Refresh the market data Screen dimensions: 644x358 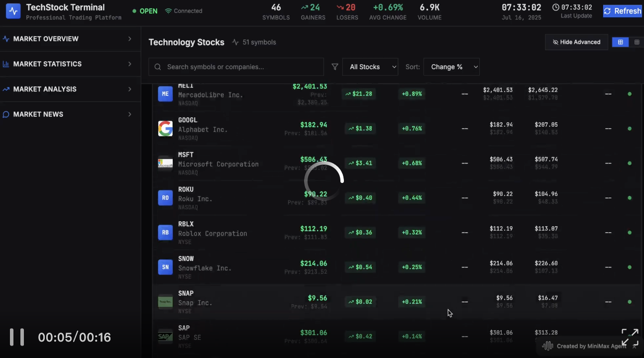(x=623, y=11)
